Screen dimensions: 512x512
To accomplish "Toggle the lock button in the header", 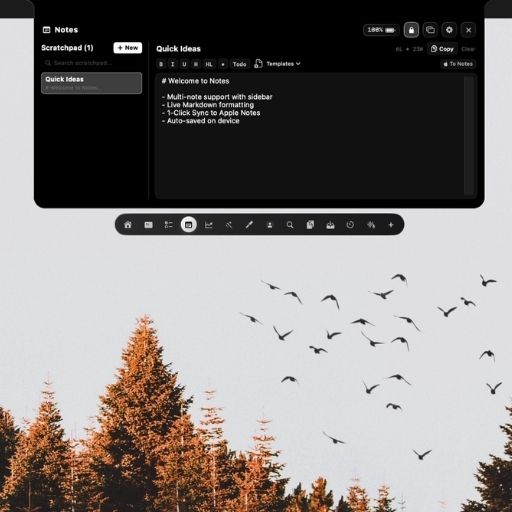I will (x=411, y=30).
